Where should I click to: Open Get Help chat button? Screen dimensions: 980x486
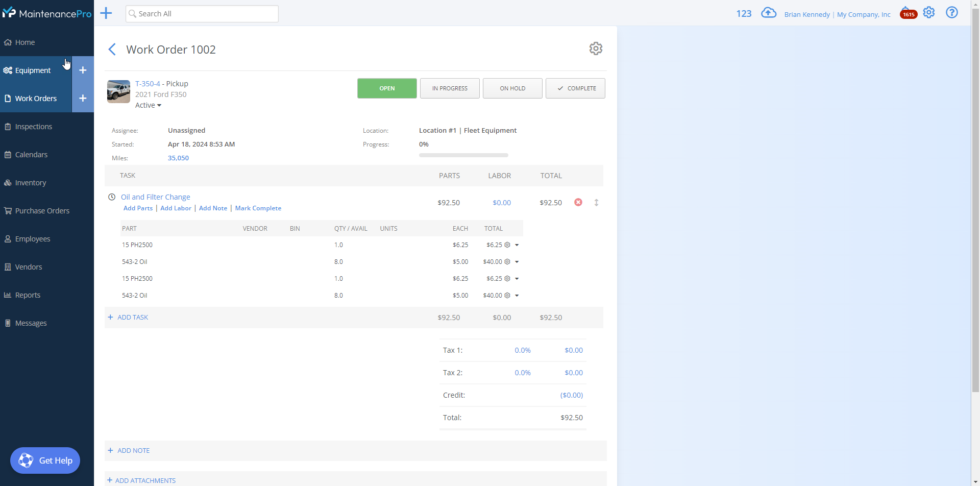coord(45,460)
